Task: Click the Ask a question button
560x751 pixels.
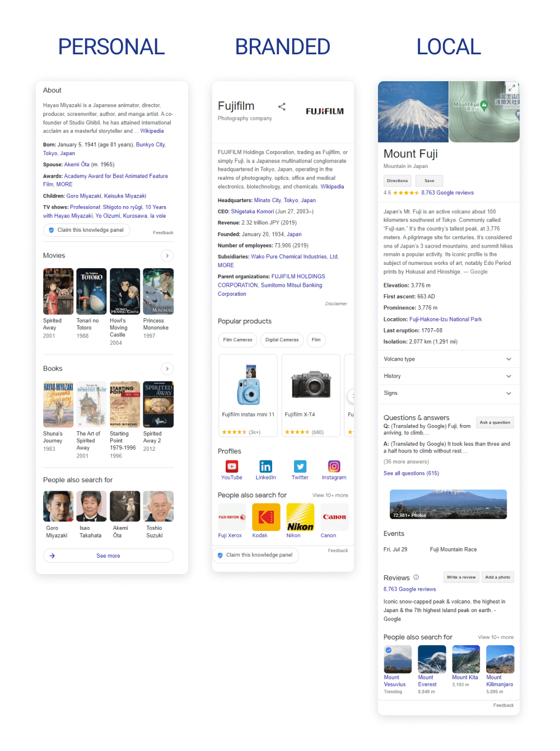Action: coord(494,422)
